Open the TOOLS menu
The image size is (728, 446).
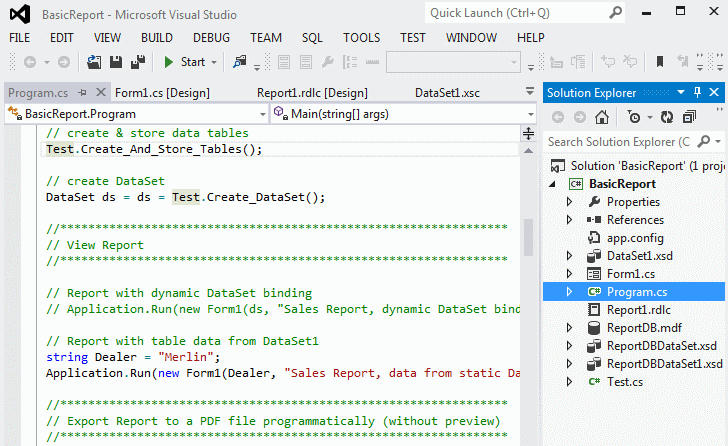362,38
